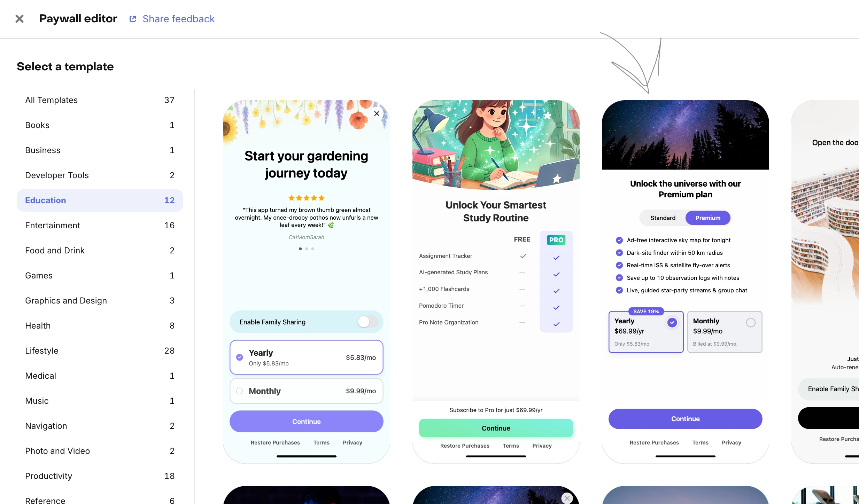The image size is (859, 504).
Task: Open the Share feedback link
Action: pyautogui.click(x=178, y=19)
